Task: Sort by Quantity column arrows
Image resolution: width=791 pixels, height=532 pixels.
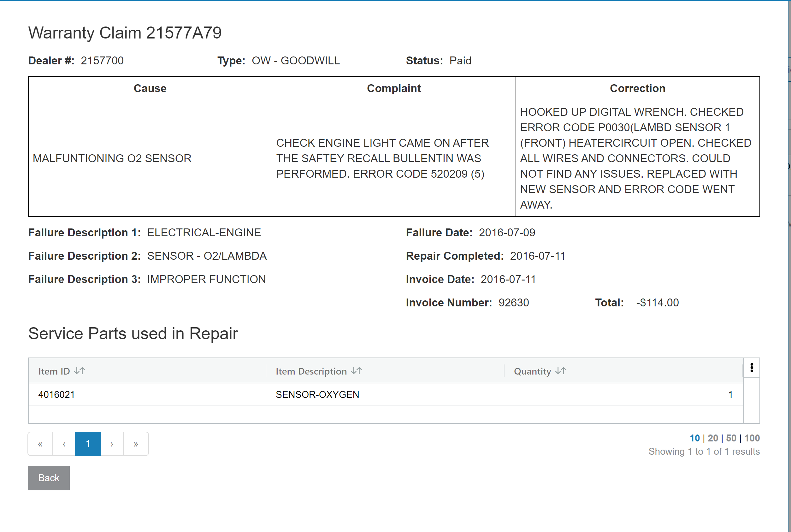Action: 561,371
